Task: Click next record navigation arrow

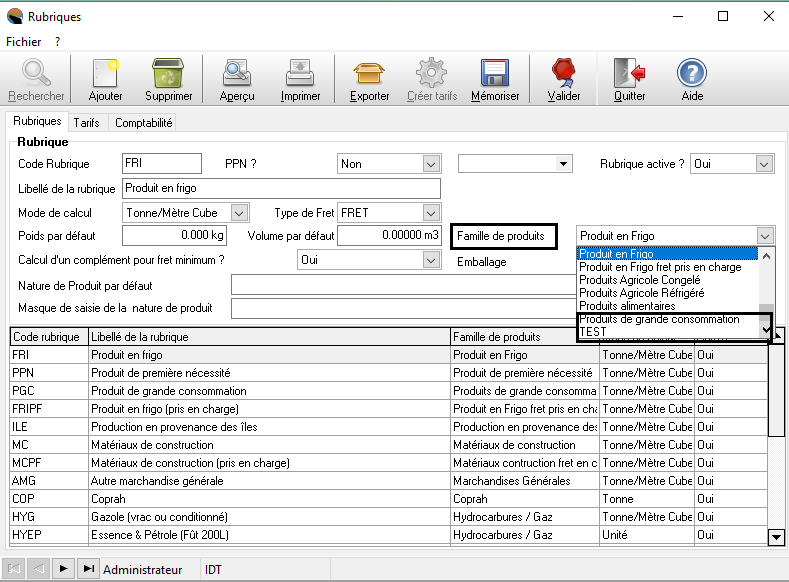Action: pos(63,568)
